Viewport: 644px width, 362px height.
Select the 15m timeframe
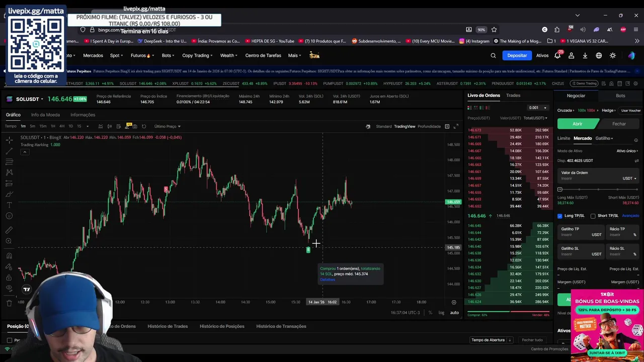43,126
